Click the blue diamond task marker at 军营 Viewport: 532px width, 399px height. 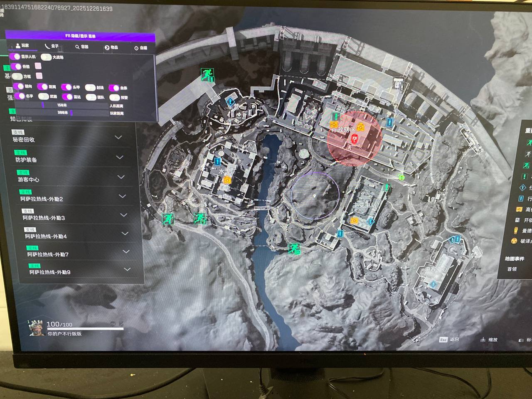230,101
